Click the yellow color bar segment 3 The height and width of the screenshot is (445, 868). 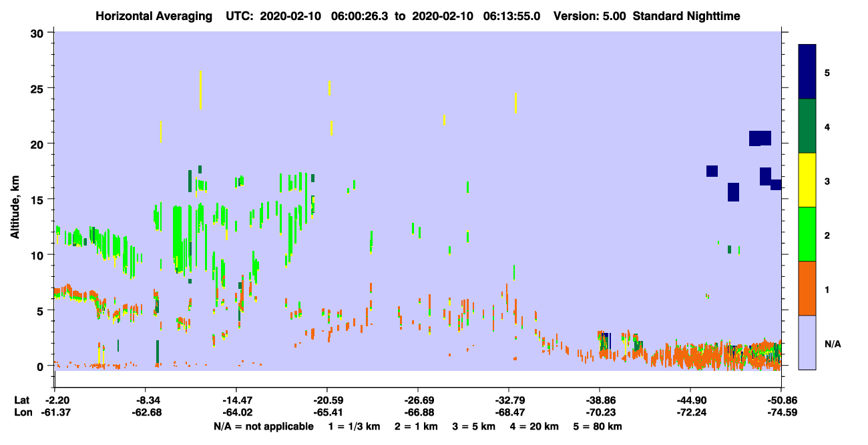(x=807, y=180)
